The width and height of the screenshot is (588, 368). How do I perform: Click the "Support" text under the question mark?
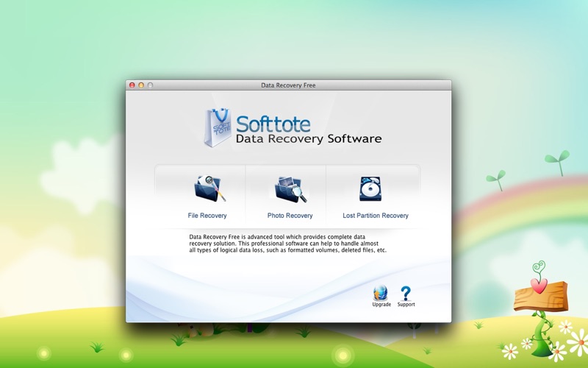click(x=406, y=304)
